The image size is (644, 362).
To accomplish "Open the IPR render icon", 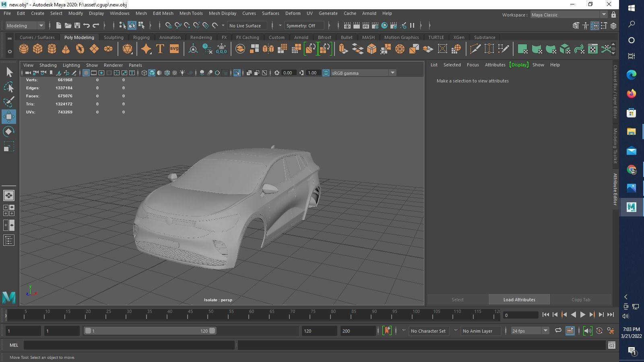I will pos(366,25).
